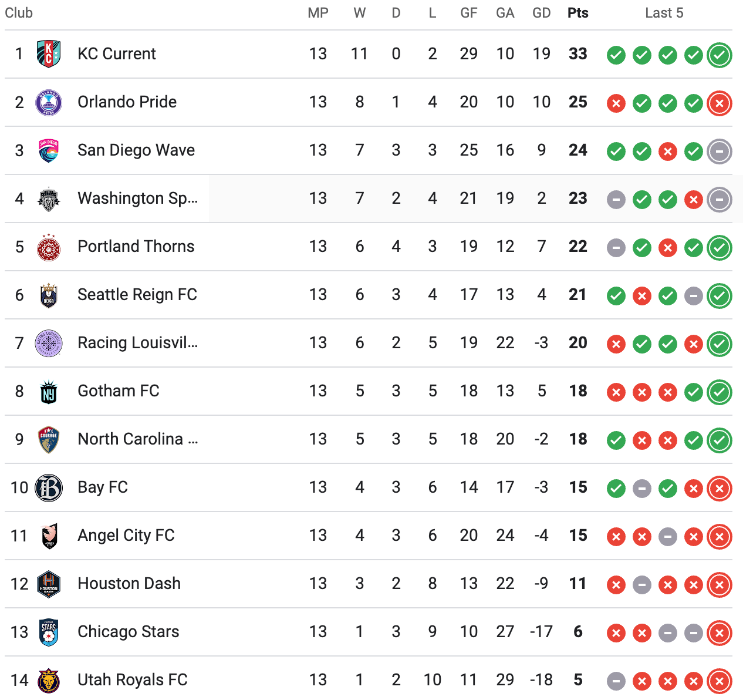743x700 pixels.
Task: Click the GD column header
Action: tap(542, 13)
